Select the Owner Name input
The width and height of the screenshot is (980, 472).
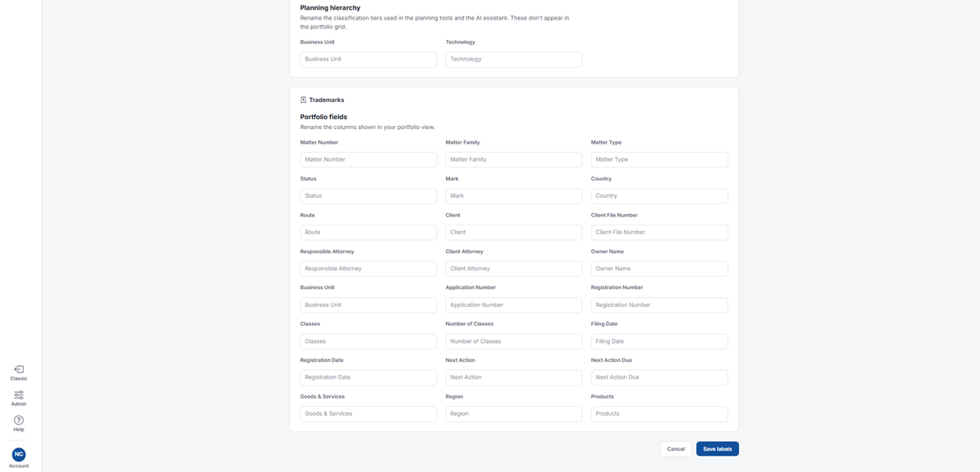click(659, 269)
